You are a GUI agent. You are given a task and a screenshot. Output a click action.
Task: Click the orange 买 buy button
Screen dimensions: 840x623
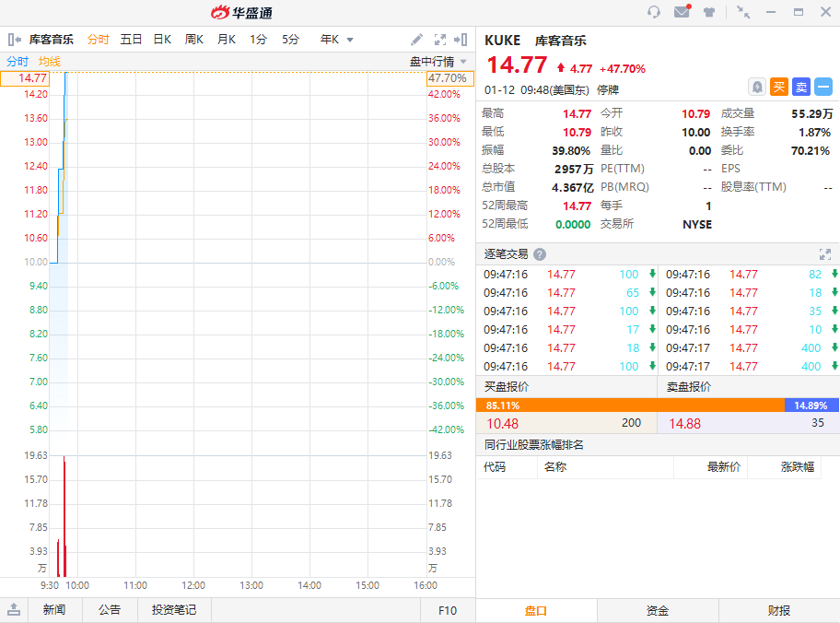(x=779, y=87)
